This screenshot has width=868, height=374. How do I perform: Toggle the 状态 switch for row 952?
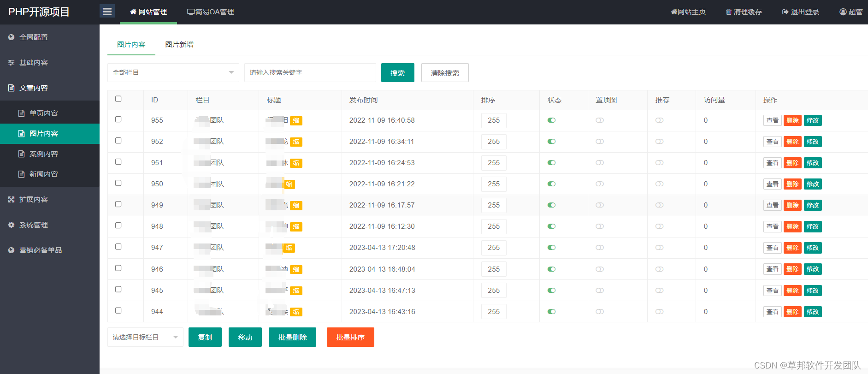coord(551,142)
